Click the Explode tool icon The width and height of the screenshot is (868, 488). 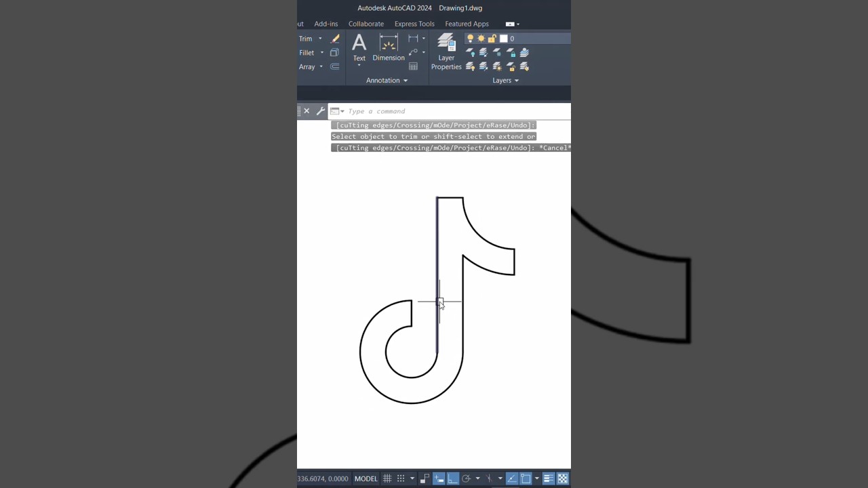(x=334, y=52)
